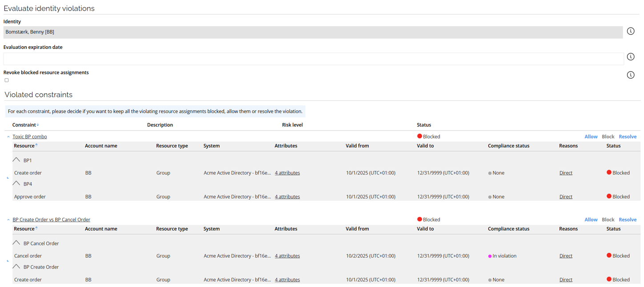Enable Revoke blocked resource assignments checkbox
This screenshot has height=287, width=644.
click(x=7, y=80)
